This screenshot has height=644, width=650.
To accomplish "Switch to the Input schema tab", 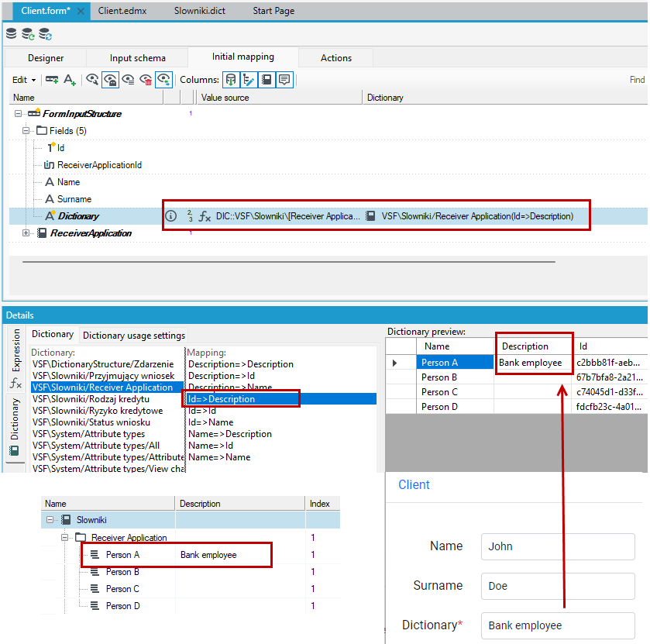I will coord(138,58).
